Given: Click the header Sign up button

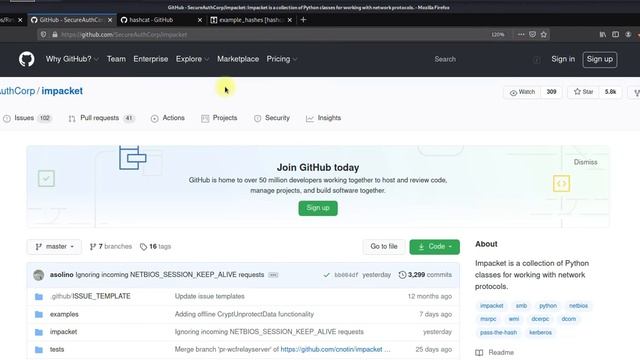Looking at the screenshot, I should pos(600,60).
